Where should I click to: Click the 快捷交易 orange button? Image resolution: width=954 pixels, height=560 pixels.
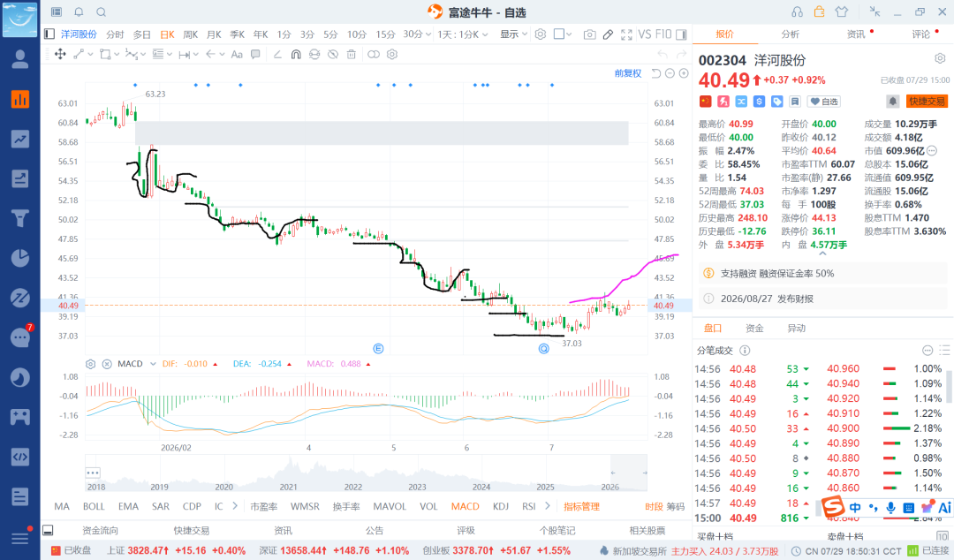coord(927,102)
